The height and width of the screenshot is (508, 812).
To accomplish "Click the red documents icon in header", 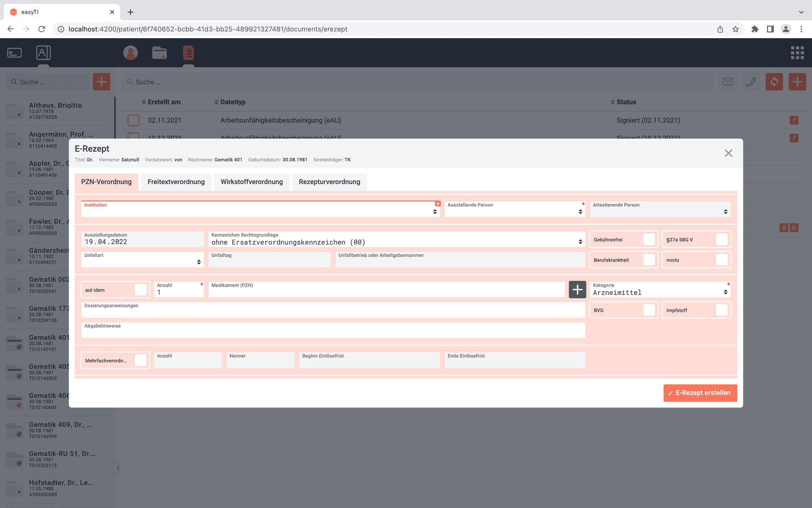I will point(188,53).
